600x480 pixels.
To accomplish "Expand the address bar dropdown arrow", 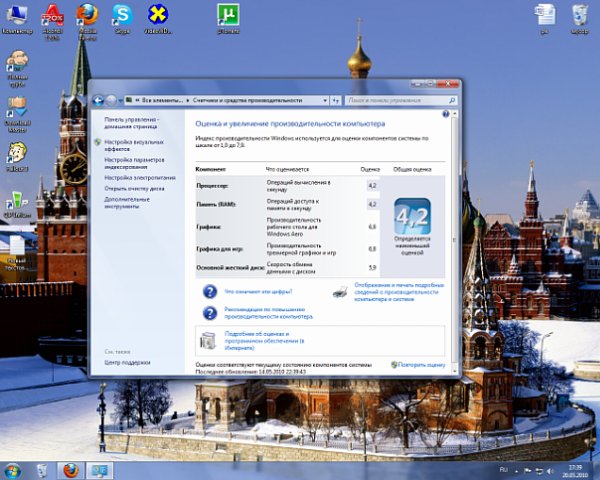I will click(x=325, y=101).
